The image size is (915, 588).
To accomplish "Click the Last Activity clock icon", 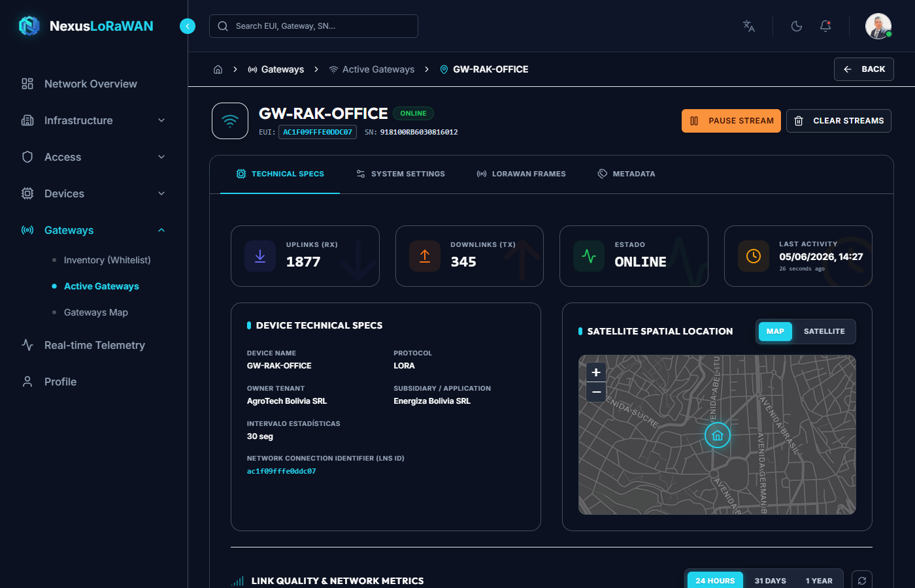I will click(x=754, y=256).
